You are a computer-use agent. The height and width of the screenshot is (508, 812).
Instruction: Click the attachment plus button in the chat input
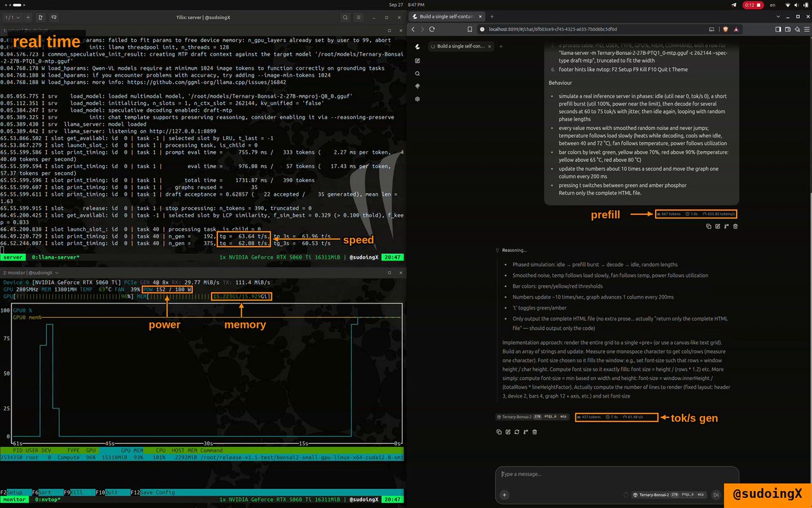coord(504,494)
